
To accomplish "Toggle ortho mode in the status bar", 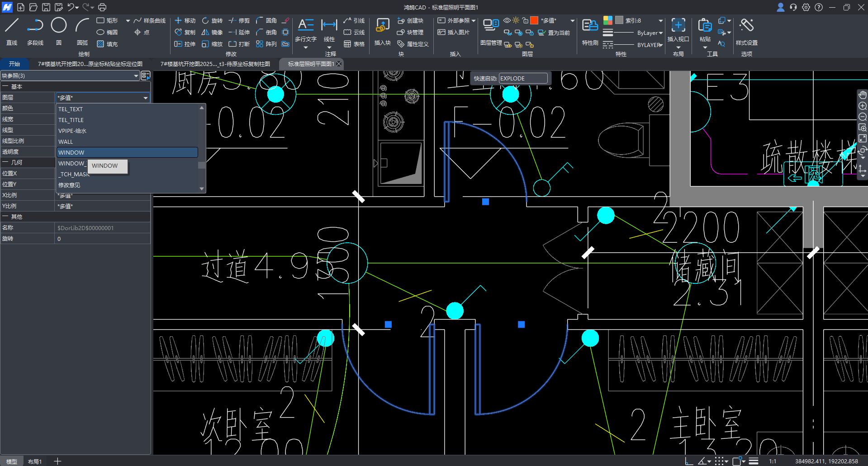I will coord(688,461).
